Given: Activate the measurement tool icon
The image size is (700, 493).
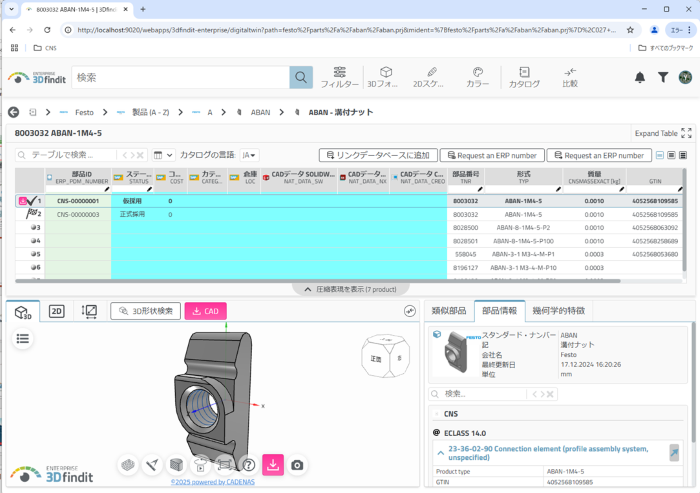Looking at the screenshot, I should point(152,465).
